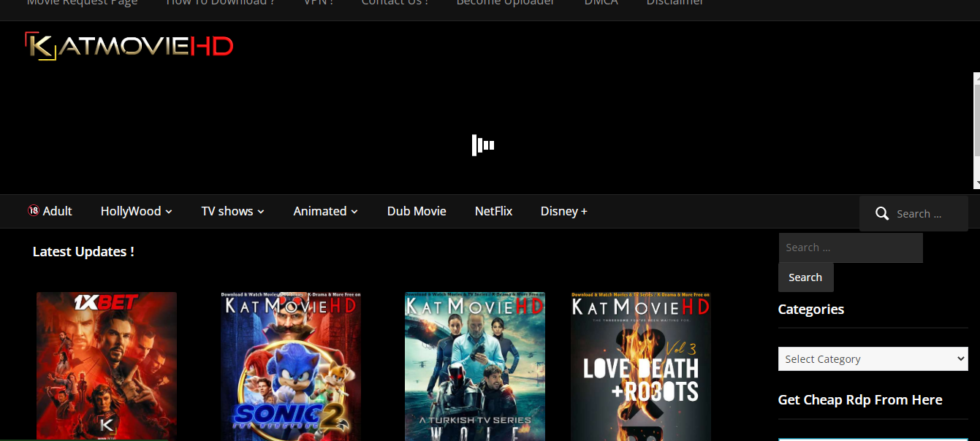Click the Latest Updates ! heading
The height and width of the screenshot is (441, 980).
[83, 251]
